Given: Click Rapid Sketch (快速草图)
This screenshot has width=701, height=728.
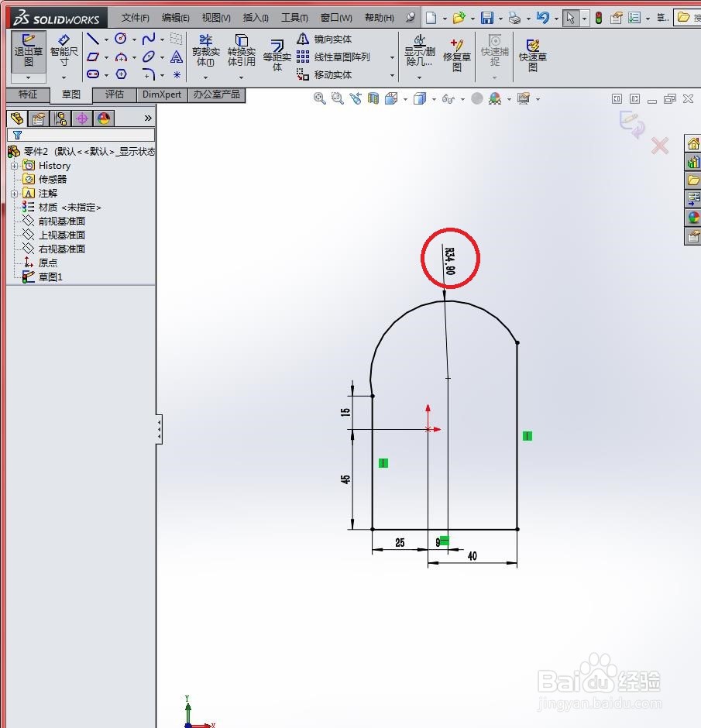Looking at the screenshot, I should pos(532,55).
